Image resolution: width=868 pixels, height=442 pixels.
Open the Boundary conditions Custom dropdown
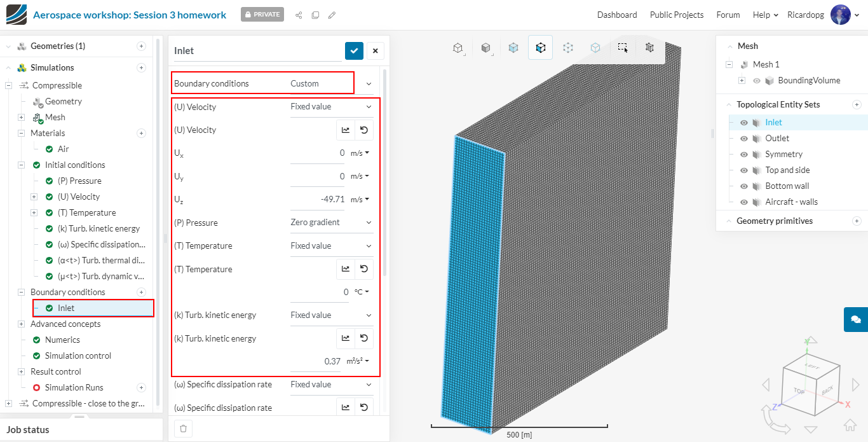[x=332, y=83]
